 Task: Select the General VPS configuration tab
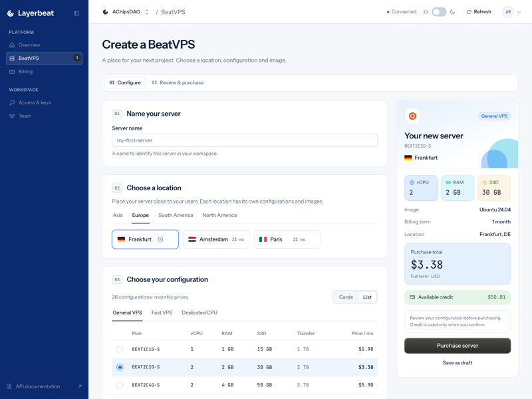[127, 313]
